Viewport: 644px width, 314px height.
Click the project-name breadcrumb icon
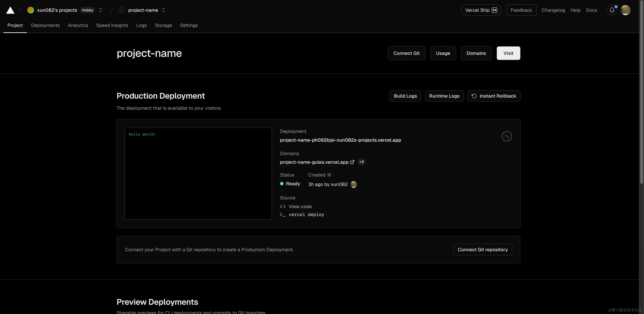pyautogui.click(x=122, y=10)
